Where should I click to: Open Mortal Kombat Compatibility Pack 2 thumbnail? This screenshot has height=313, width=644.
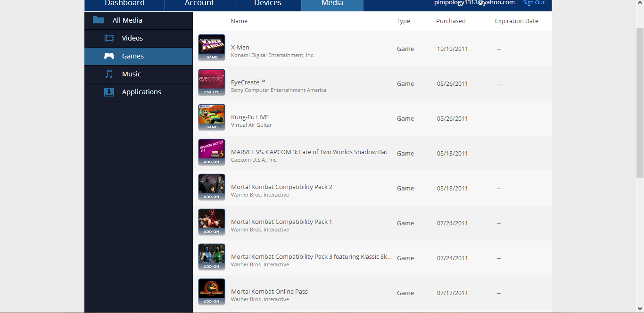(212, 187)
